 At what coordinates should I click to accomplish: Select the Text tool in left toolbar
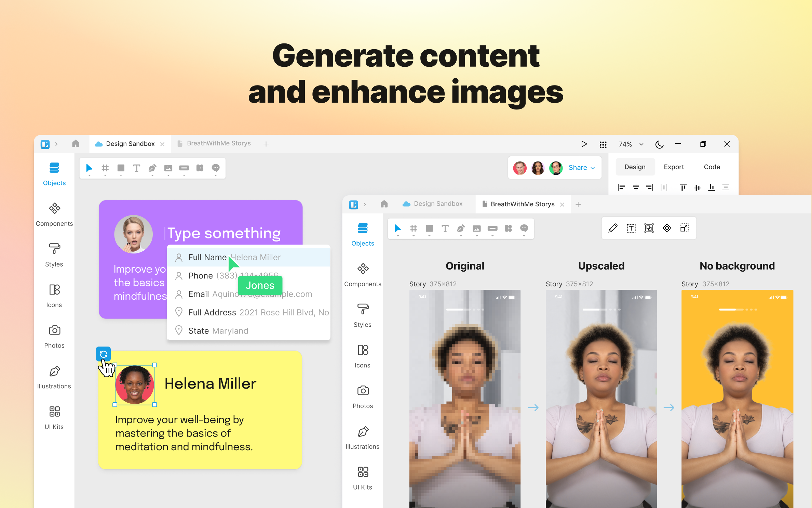(x=137, y=168)
